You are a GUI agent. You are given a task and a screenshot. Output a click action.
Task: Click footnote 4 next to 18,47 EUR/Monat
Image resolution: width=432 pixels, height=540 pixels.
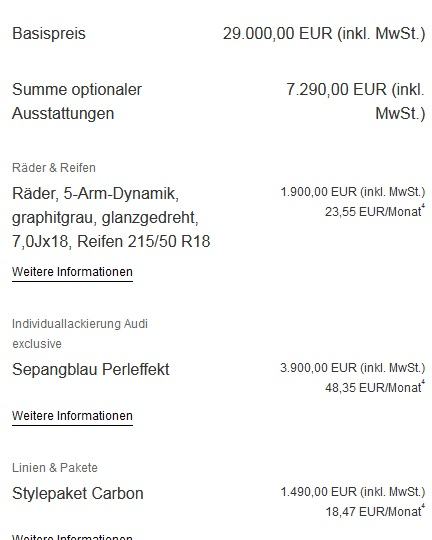(x=423, y=507)
